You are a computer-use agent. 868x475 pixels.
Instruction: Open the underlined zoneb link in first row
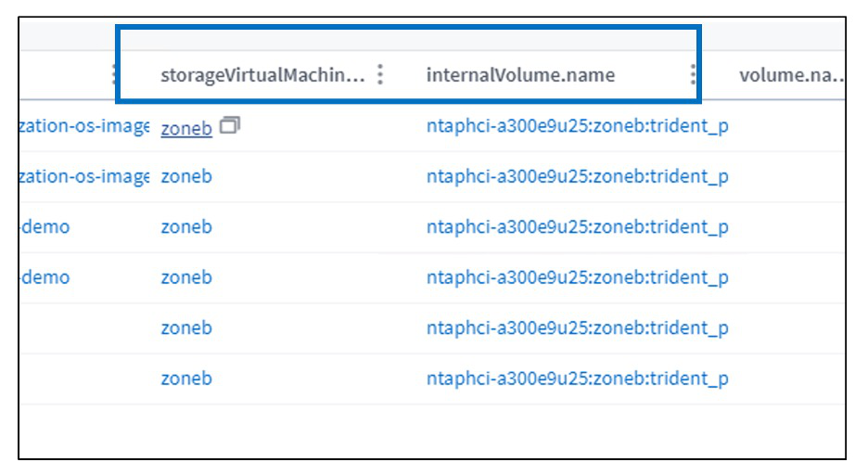[x=186, y=127]
